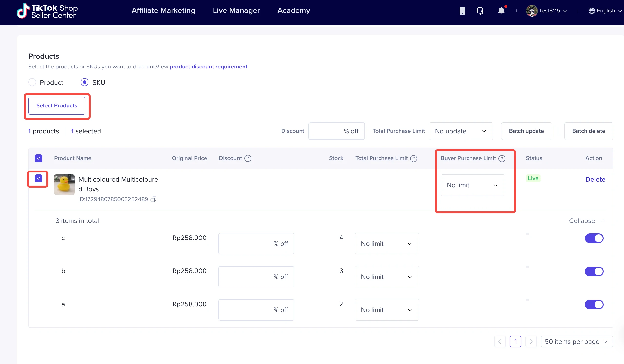Open product discount requirement link
The image size is (624, 364).
click(208, 67)
